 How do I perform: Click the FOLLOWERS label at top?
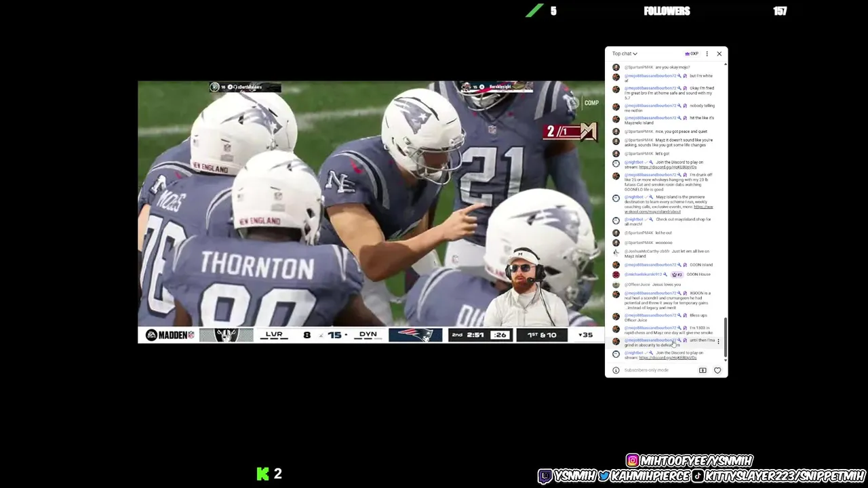(x=667, y=11)
